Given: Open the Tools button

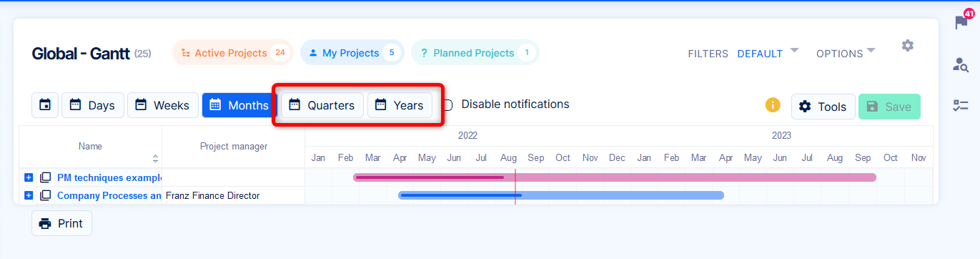Looking at the screenshot, I should pyautogui.click(x=823, y=107).
